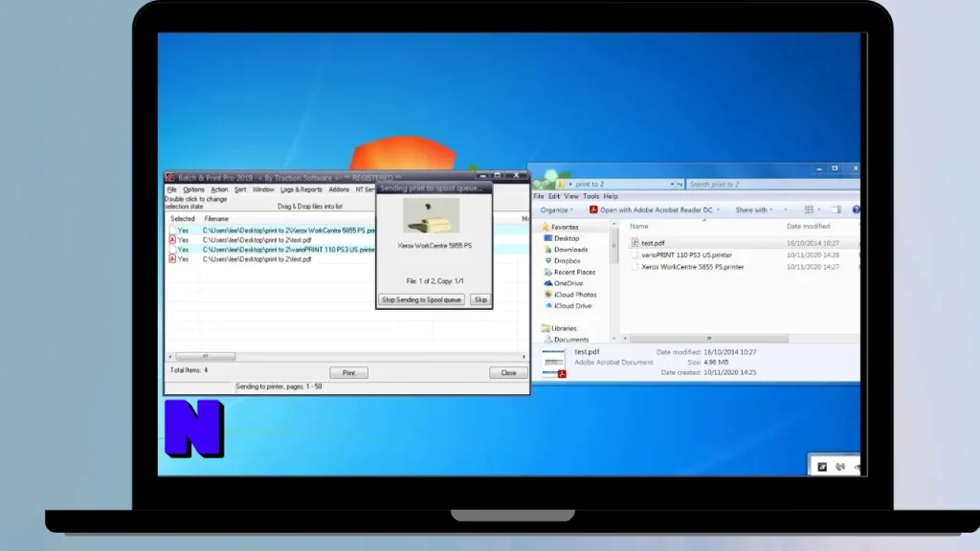Click the Xerox WorkCentre 5855 PS.printer file icon

pos(635,267)
